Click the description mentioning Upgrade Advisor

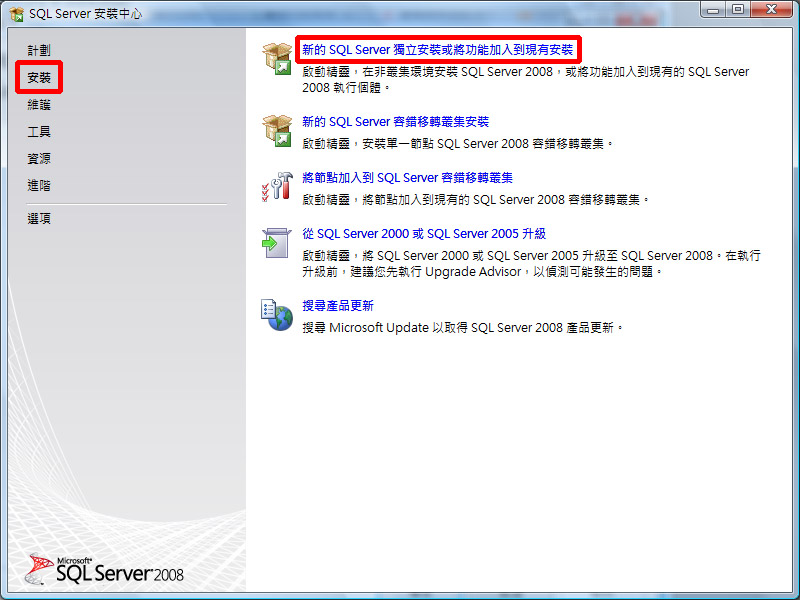[x=531, y=263]
